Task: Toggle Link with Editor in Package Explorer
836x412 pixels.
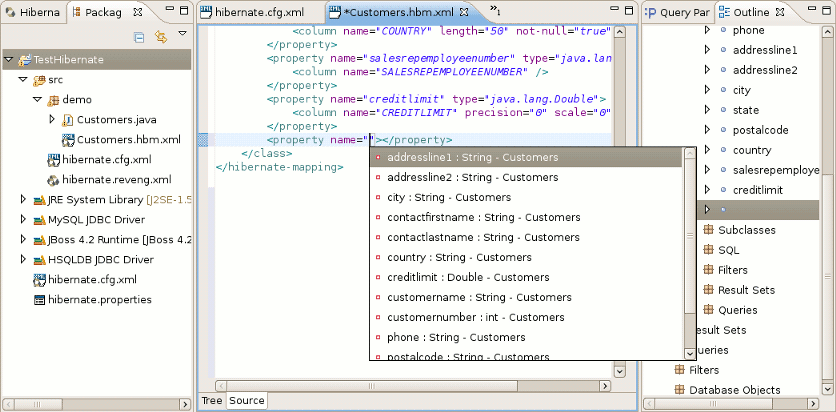Action: point(161,37)
